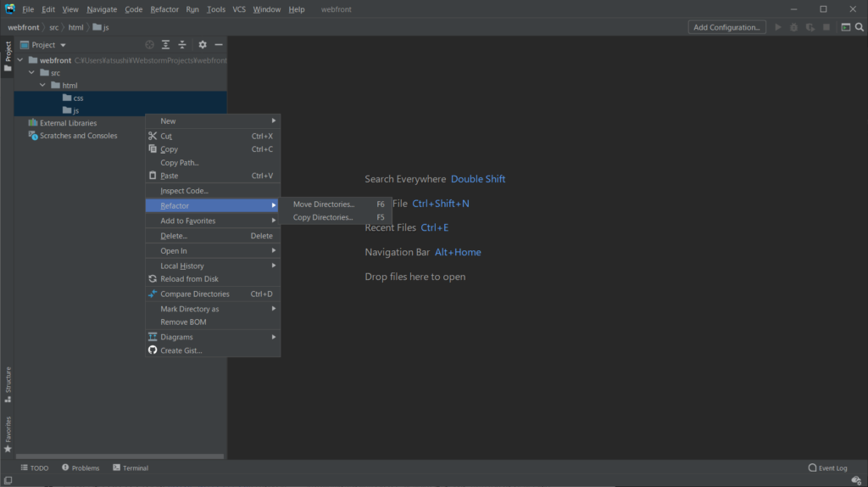This screenshot has height=487, width=868.
Task: Click the bottom-left tool window toggle icon
Action: (x=8, y=480)
